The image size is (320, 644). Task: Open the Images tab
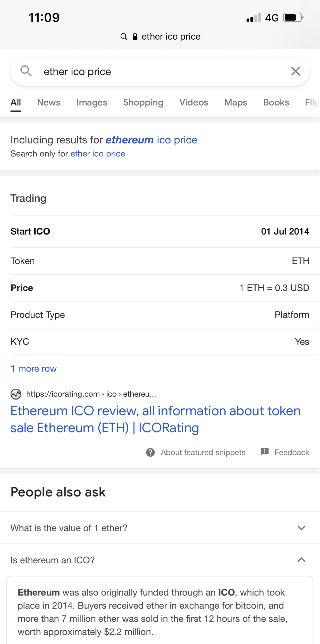[x=92, y=102]
